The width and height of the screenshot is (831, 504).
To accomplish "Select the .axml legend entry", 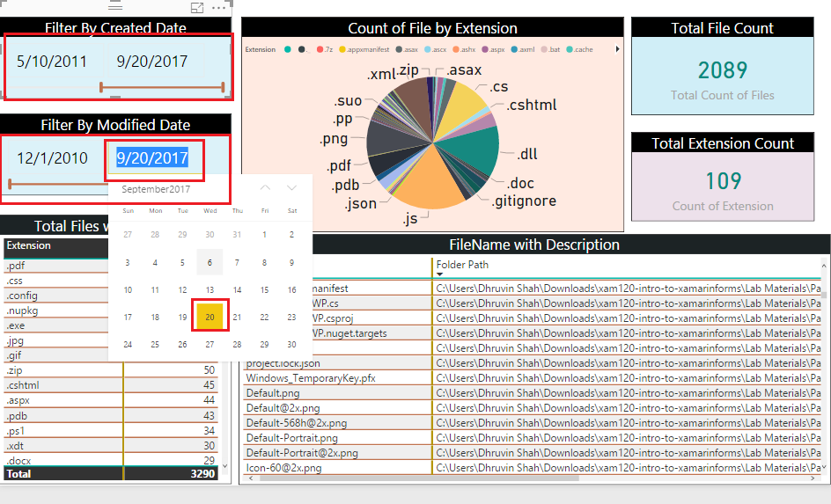I will pyautogui.click(x=523, y=49).
